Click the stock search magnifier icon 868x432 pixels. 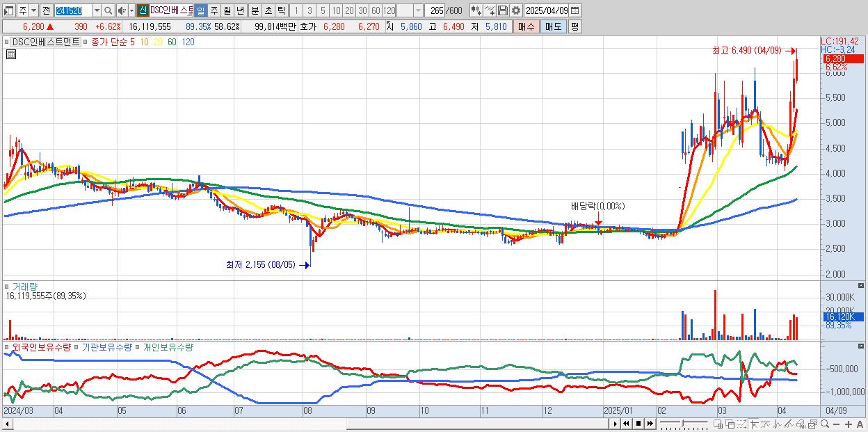point(108,10)
